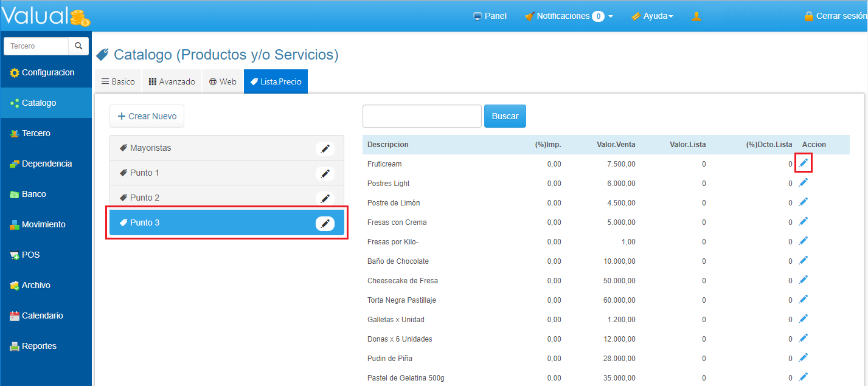The height and width of the screenshot is (386, 868).
Task: Click the search magnifier in sidebar
Action: point(78,46)
